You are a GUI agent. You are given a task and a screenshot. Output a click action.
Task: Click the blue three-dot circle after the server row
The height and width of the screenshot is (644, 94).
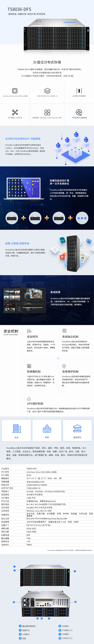pyautogui.click(x=82, y=218)
